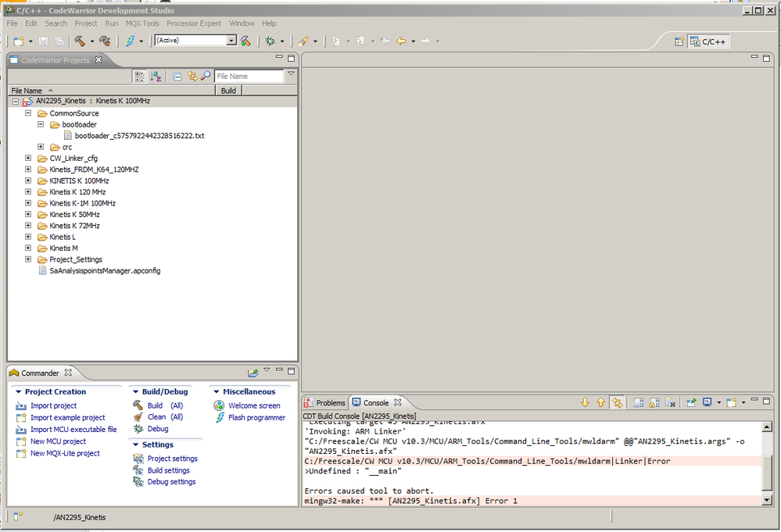Collapse the CommonSource folder
Screen dimensions: 781x532
[28, 113]
